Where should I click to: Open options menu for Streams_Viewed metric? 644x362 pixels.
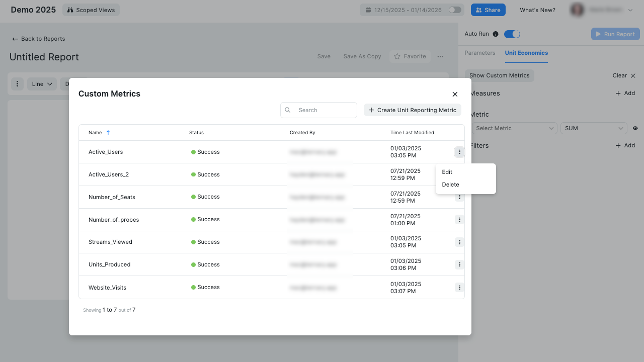click(x=459, y=242)
